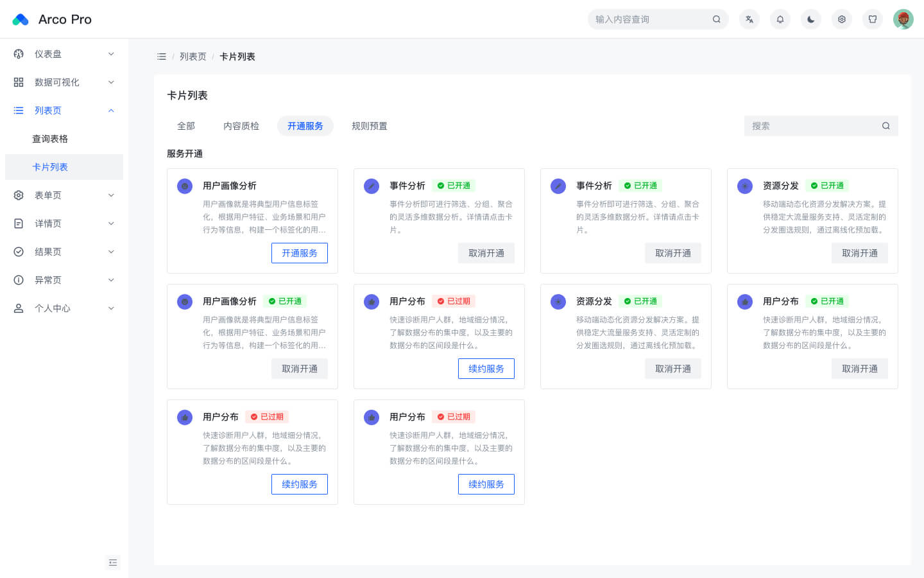Expand the 异常页 menu chevron
The height and width of the screenshot is (578, 924).
111,280
